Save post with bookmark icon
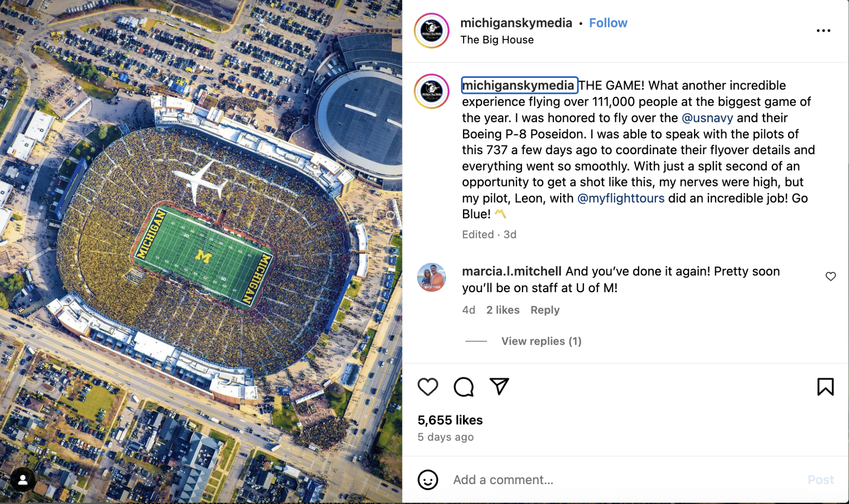The image size is (849, 504). click(825, 387)
